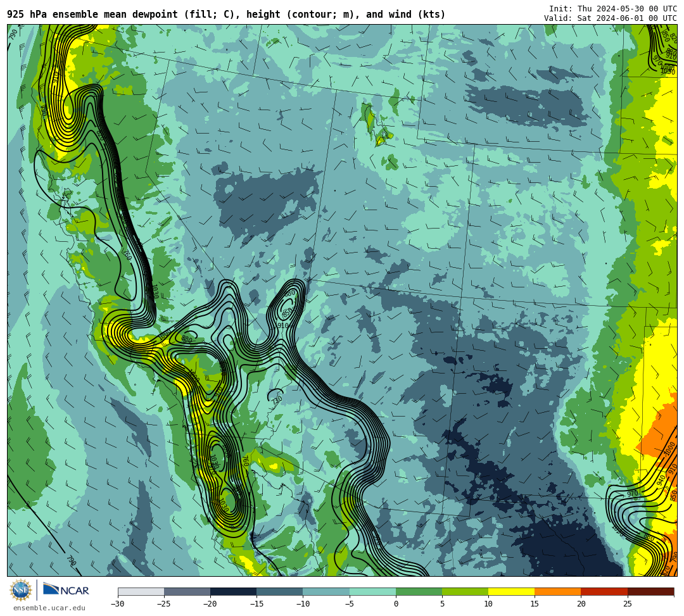This screenshot has height=616, width=684.
Task: Click the 10 colorbar tick label
Action: pyautogui.click(x=488, y=604)
